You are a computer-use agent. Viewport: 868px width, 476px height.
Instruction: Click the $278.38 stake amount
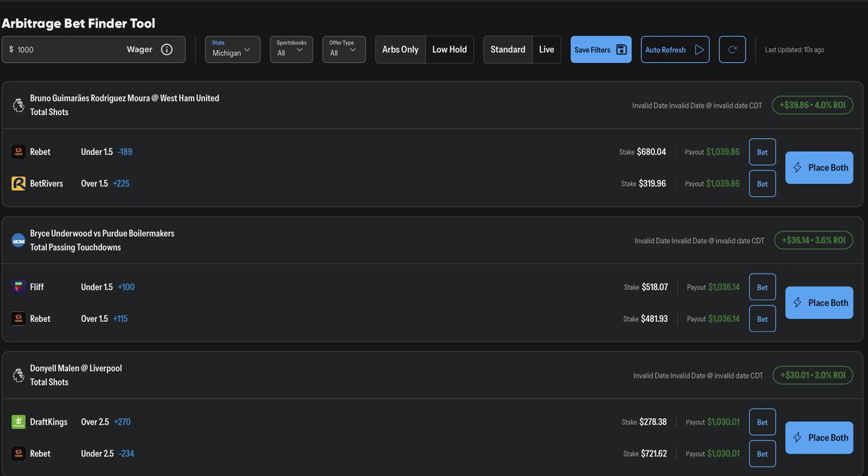tap(653, 422)
